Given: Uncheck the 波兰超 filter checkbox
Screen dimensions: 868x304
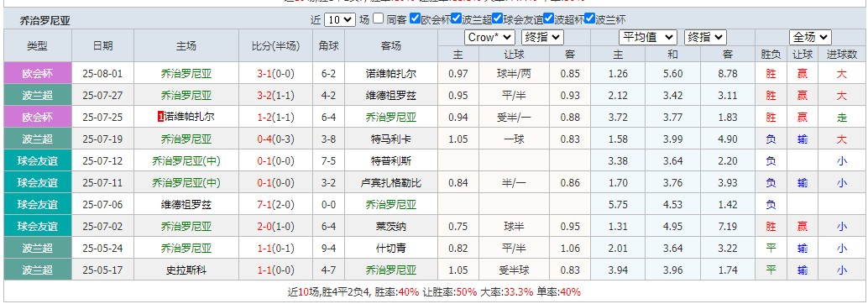Looking at the screenshot, I should (456, 18).
